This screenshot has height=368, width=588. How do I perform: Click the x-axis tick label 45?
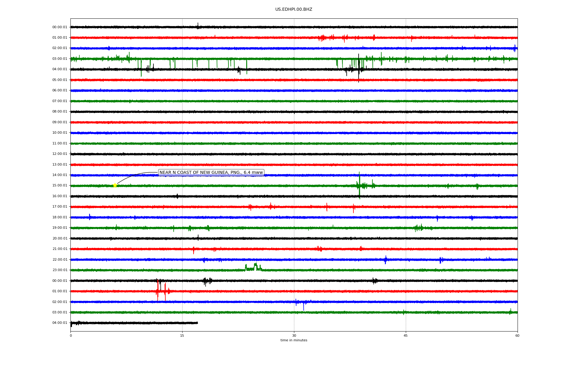406,335
